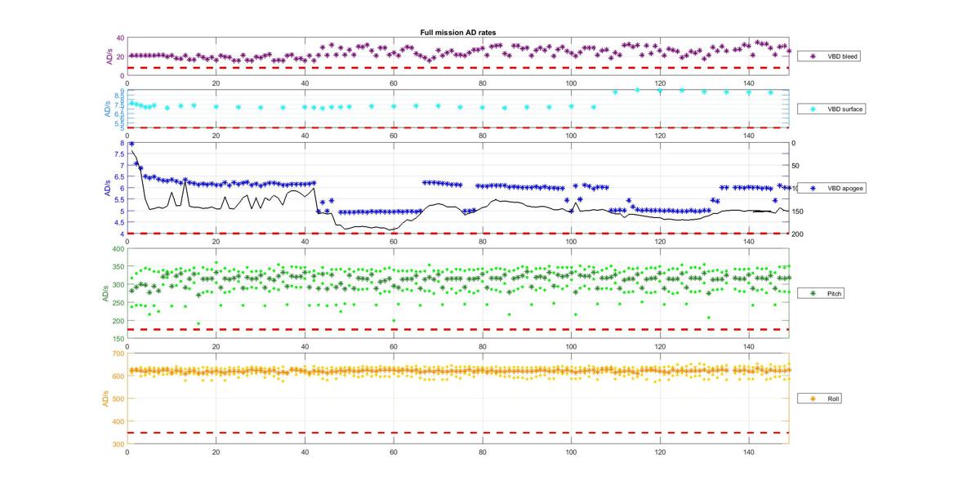The image size is (980, 499).
Task: Click the purple star marker in VBD bleed legend
Action: [x=813, y=56]
